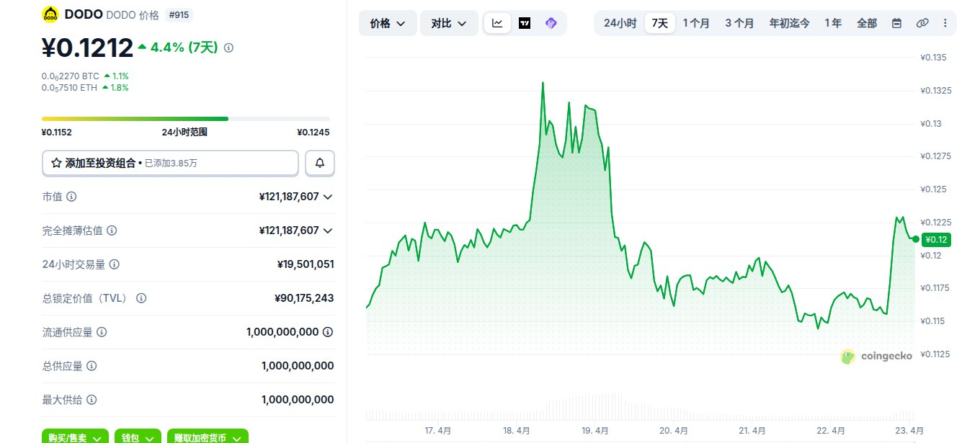Click 添加至投资组合 button
Viewport: 980px width, 443px height.
click(x=171, y=164)
